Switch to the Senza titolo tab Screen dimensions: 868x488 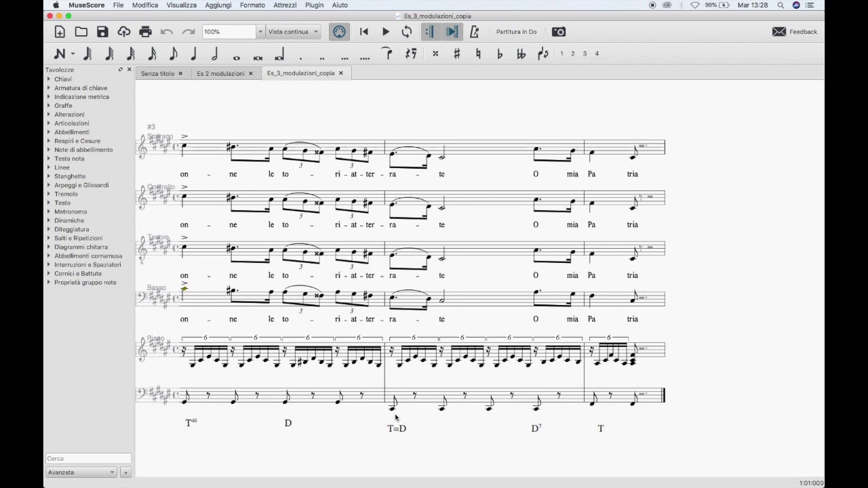pos(157,73)
